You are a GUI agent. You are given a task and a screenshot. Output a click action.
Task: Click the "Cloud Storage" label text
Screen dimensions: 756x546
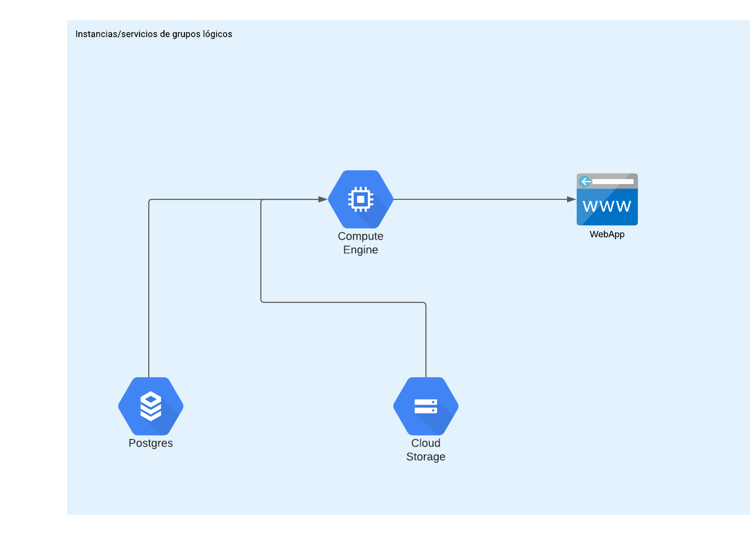coord(426,450)
